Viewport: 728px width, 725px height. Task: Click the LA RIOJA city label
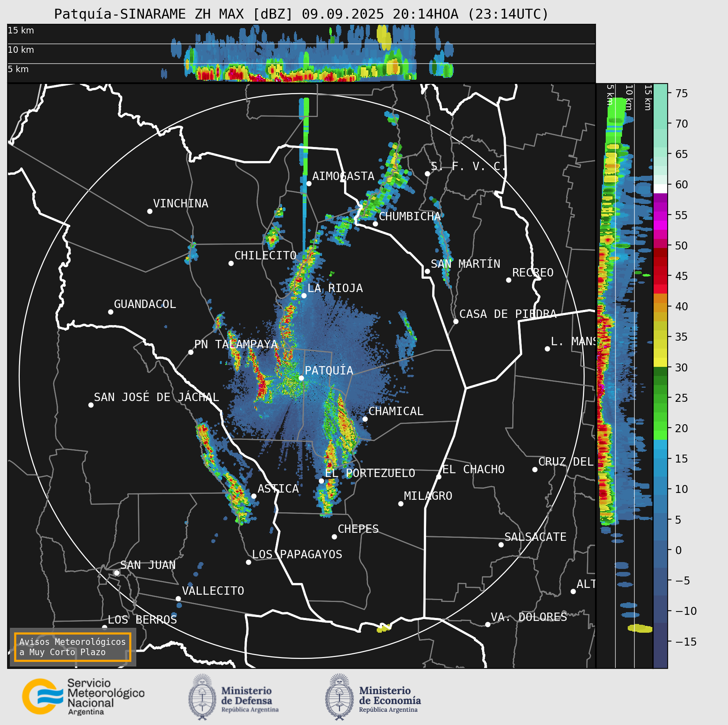point(335,288)
